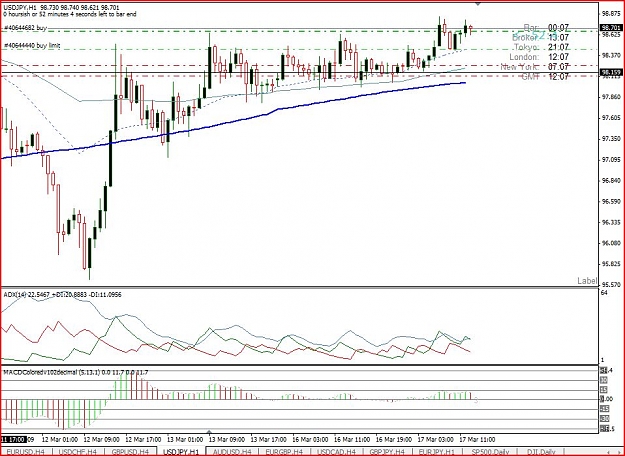625x456 pixels.
Task: Click the ADX(14) indicator caption
Action: tap(62, 295)
